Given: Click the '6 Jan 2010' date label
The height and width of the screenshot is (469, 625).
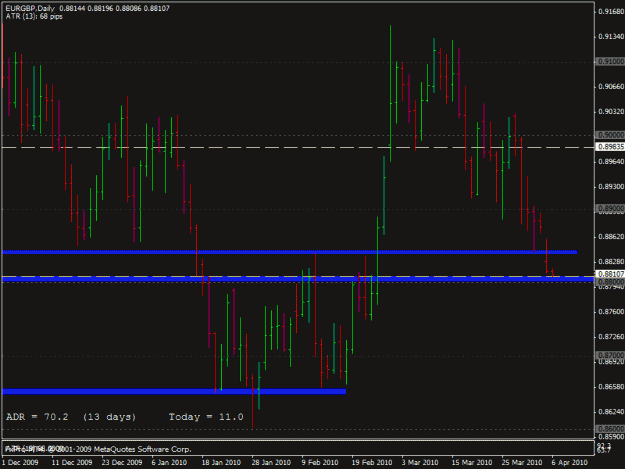Looking at the screenshot, I should tap(169, 463).
